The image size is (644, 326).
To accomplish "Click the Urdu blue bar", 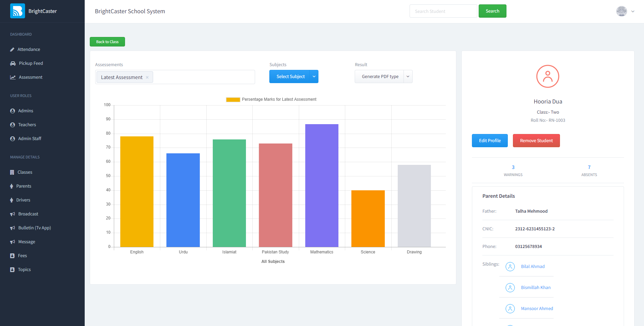I will [x=183, y=200].
